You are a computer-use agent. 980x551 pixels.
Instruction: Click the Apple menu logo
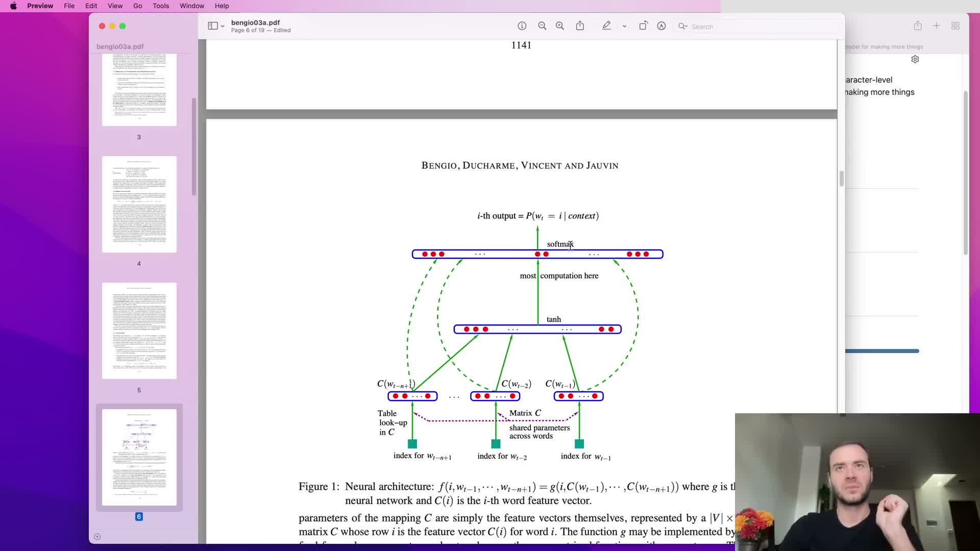pos(13,6)
